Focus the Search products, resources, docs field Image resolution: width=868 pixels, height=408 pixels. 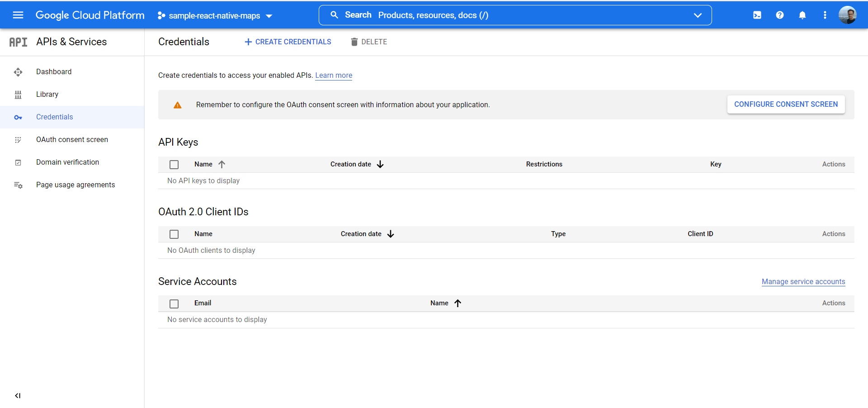point(515,15)
